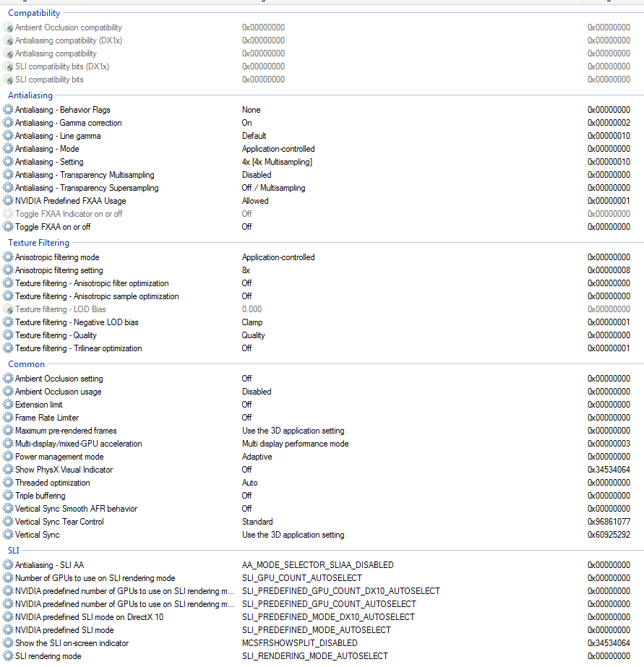Click the locked gear icon for Texture filtering - LOD Bias
644x667 pixels.
point(8,309)
